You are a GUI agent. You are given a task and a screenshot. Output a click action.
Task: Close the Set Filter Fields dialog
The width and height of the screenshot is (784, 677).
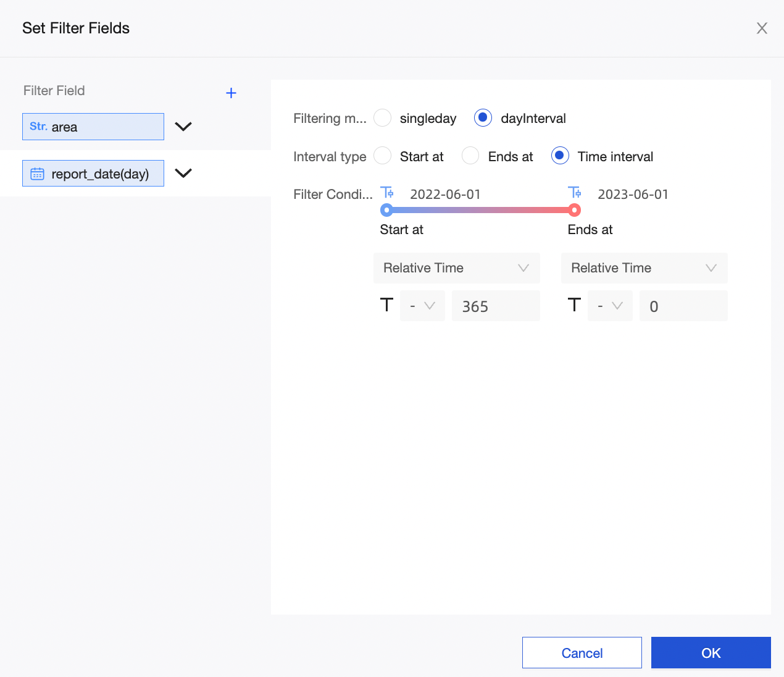pos(762,28)
